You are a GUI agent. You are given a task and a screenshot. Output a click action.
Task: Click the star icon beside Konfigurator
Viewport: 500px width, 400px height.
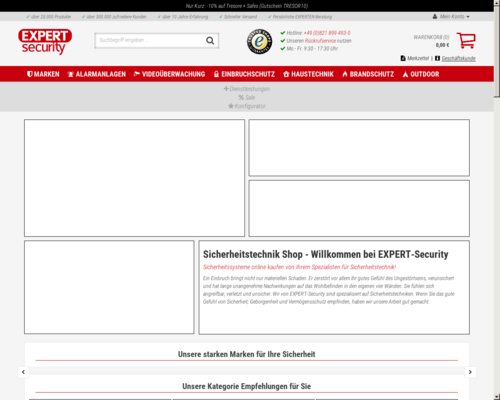[x=231, y=106]
